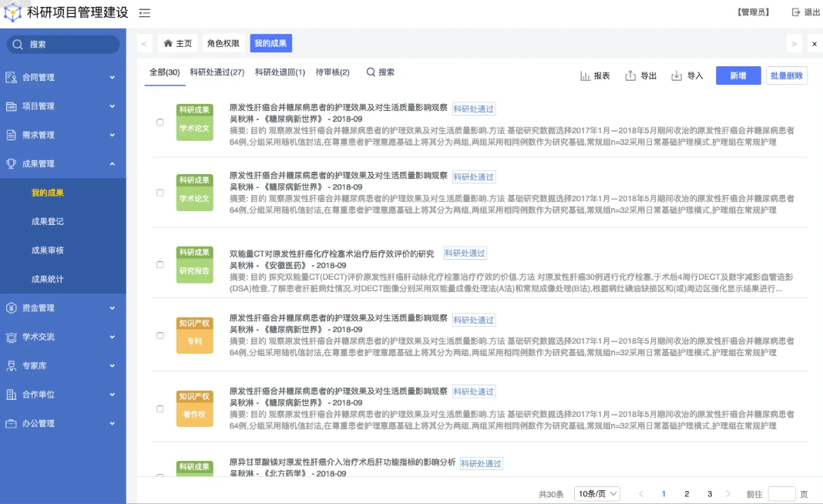Expand the 学术交流 menu chevron
823x504 pixels.
pyautogui.click(x=113, y=337)
